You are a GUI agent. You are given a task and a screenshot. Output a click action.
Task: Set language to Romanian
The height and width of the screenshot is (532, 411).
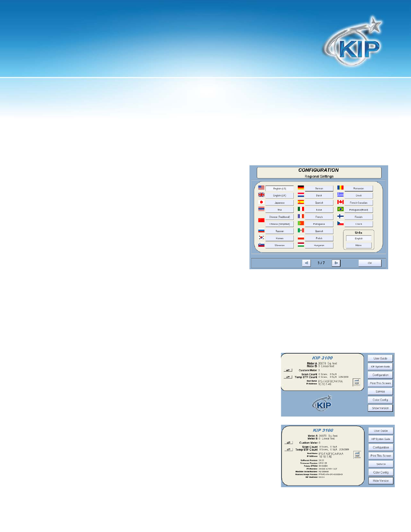pyautogui.click(x=359, y=188)
